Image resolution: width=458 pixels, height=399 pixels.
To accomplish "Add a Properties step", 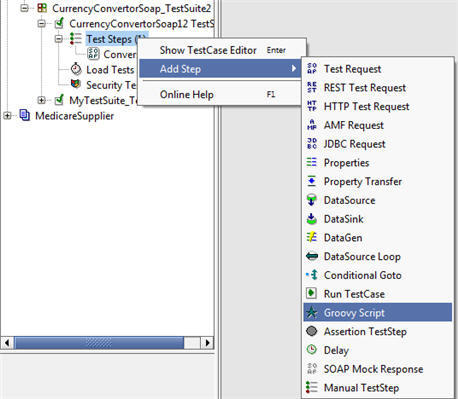I will (378, 162).
